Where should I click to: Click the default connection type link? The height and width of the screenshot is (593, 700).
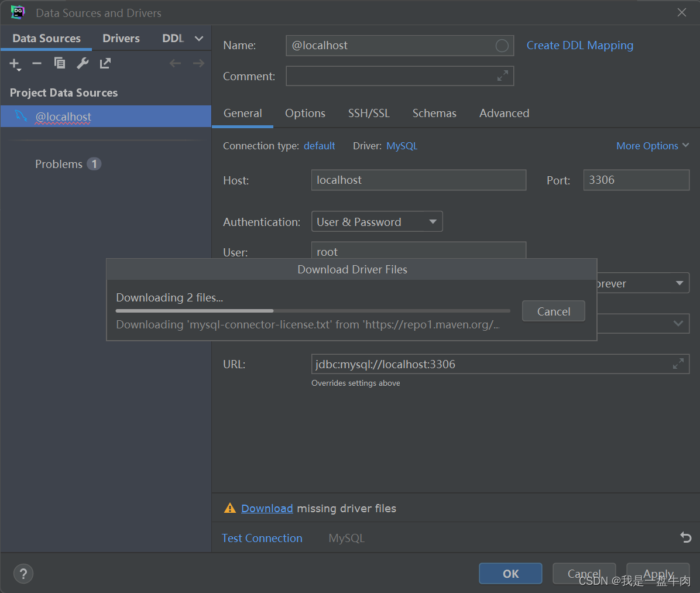[319, 146]
